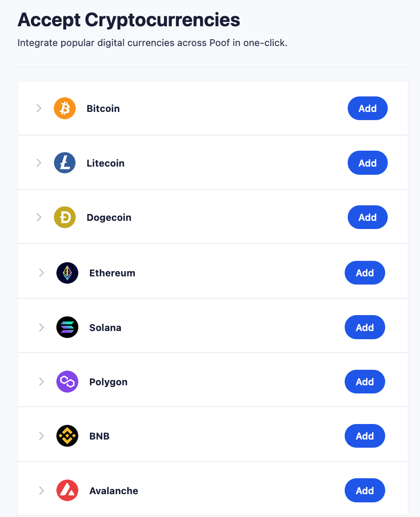Screen dimensions: 420x517
Task: Click the BNB yellow logo icon
Action: 67,436
